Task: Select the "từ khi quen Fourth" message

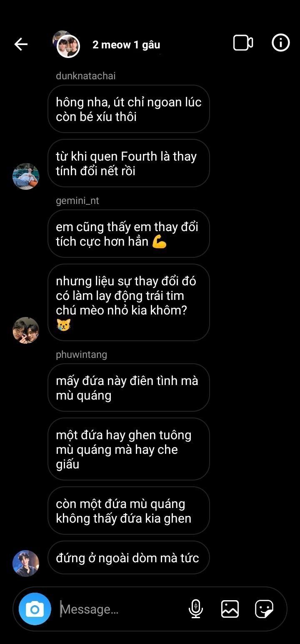Action: point(129,163)
